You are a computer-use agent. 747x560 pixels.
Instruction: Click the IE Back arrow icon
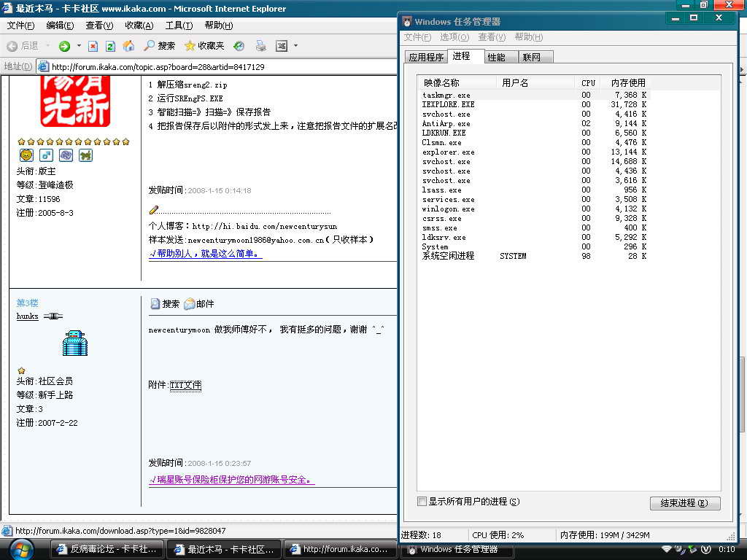tap(12, 46)
